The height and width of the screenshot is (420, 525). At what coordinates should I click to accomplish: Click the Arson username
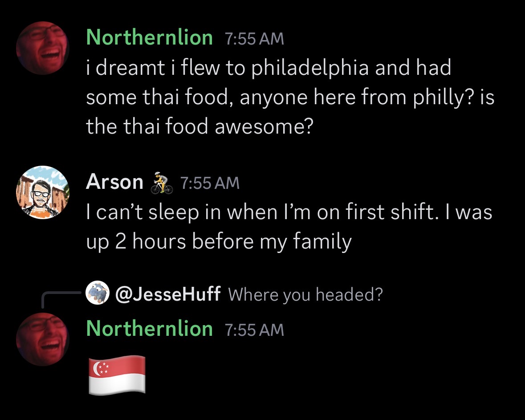point(114,182)
